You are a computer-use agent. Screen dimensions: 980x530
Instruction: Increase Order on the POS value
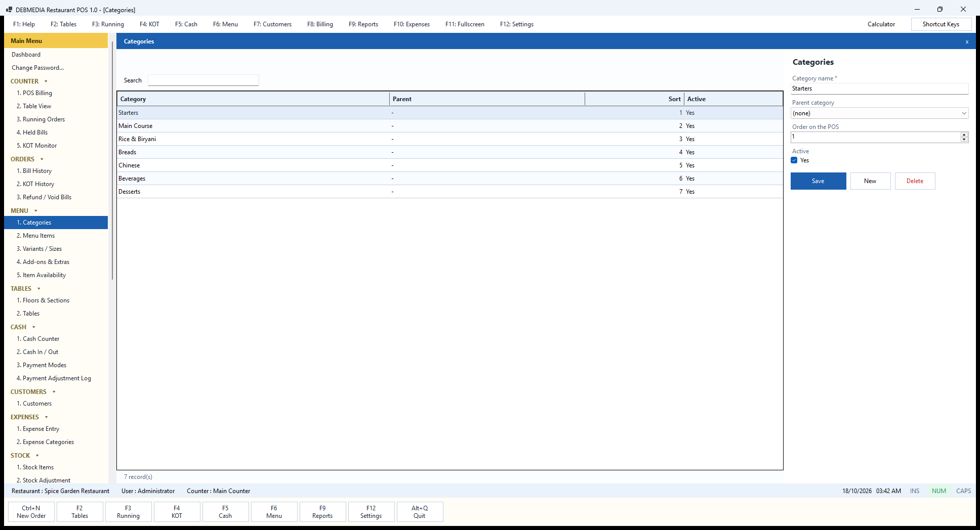click(964, 135)
